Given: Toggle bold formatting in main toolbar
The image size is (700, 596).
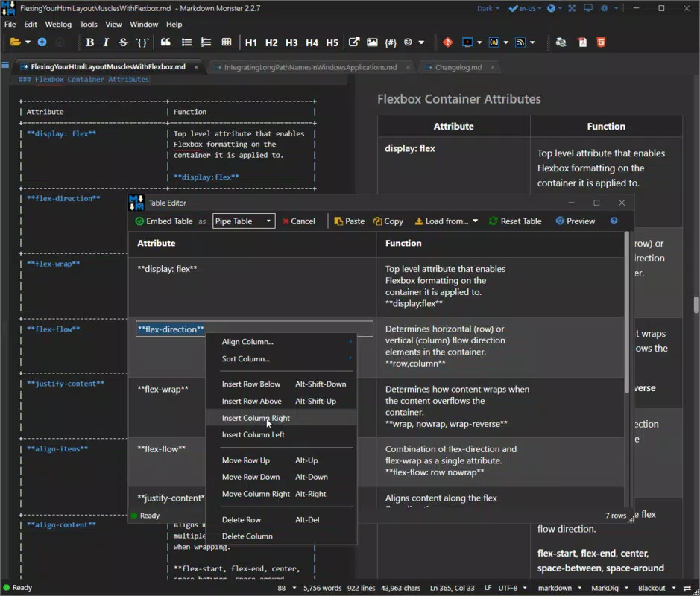Looking at the screenshot, I should [89, 42].
